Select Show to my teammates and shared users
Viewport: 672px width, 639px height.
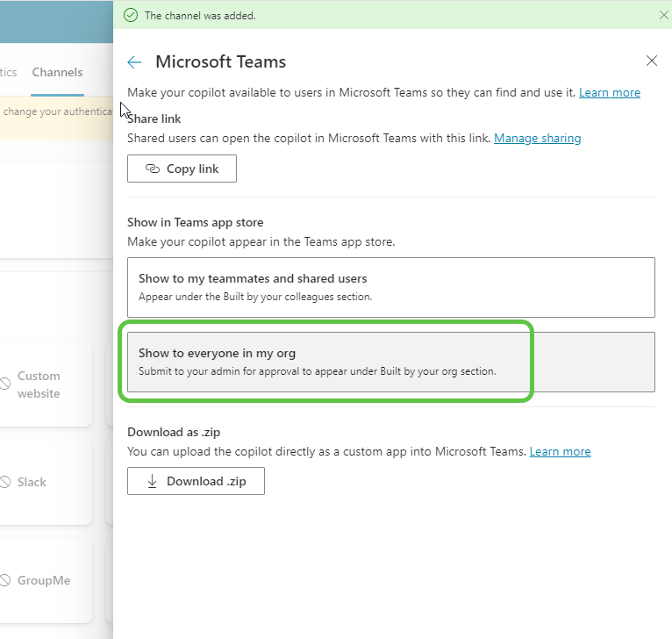391,287
